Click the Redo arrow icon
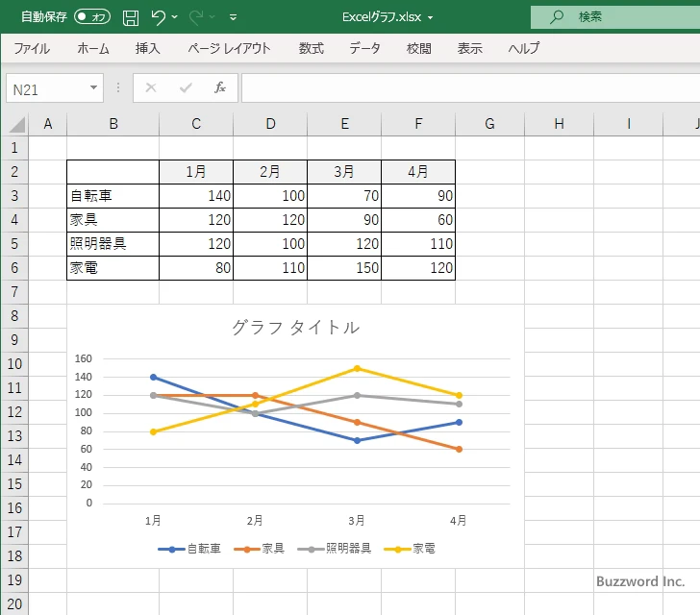Viewport: 700px width, 615px height. [x=196, y=17]
